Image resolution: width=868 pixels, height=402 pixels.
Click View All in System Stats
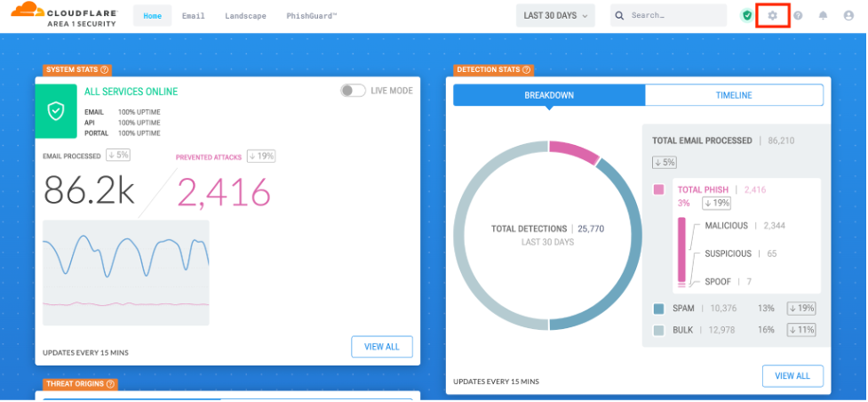(382, 347)
